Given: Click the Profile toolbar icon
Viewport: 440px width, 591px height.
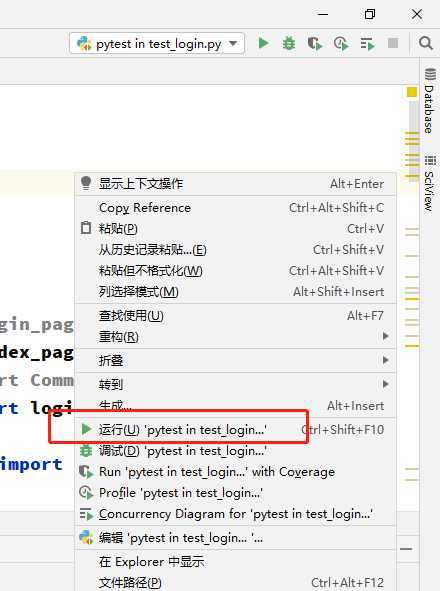Looking at the screenshot, I should point(341,43).
